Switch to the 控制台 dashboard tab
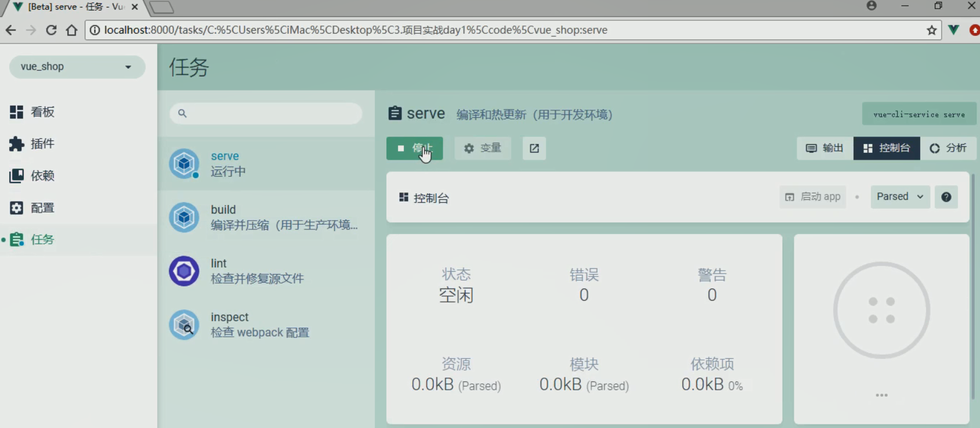This screenshot has width=980, height=428. coord(887,148)
